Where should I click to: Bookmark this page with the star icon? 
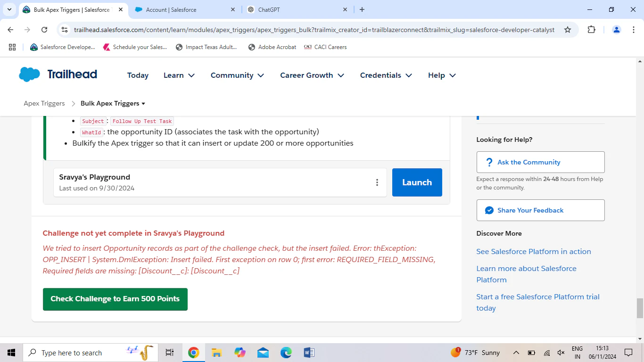(x=568, y=30)
